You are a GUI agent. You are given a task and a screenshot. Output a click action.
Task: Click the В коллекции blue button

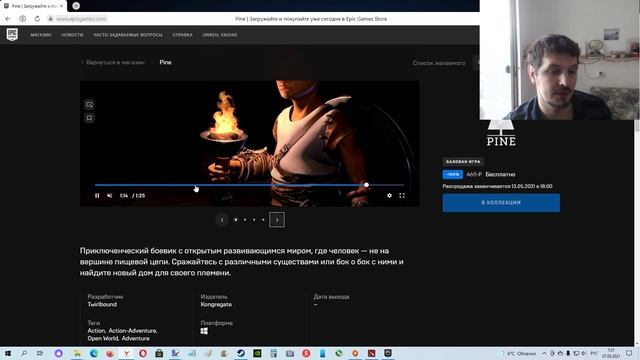pyautogui.click(x=501, y=203)
